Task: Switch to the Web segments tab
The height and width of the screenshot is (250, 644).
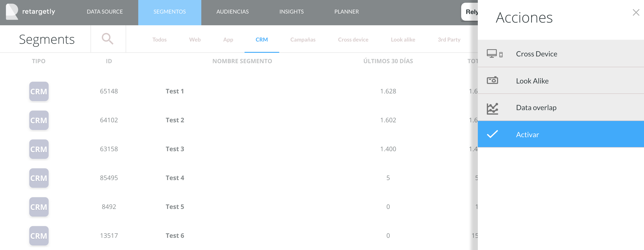Action: [195, 39]
